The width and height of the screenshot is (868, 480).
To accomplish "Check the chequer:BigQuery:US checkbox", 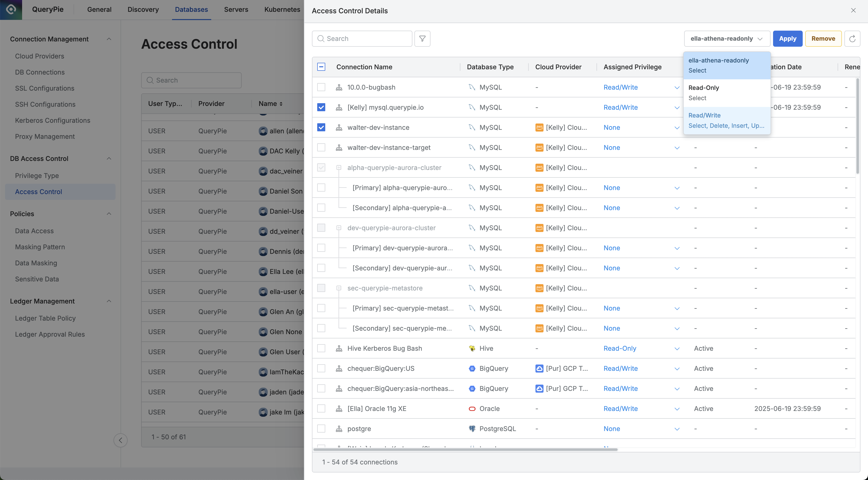I will pyautogui.click(x=321, y=369).
